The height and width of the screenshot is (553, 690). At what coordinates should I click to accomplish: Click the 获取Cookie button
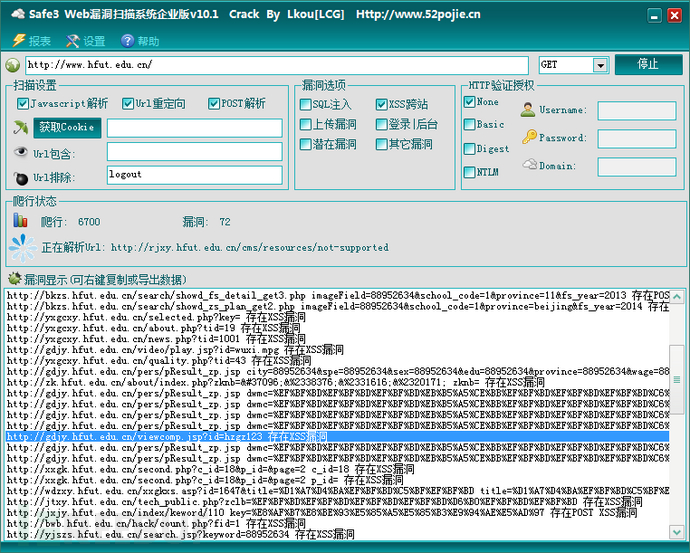click(x=67, y=128)
